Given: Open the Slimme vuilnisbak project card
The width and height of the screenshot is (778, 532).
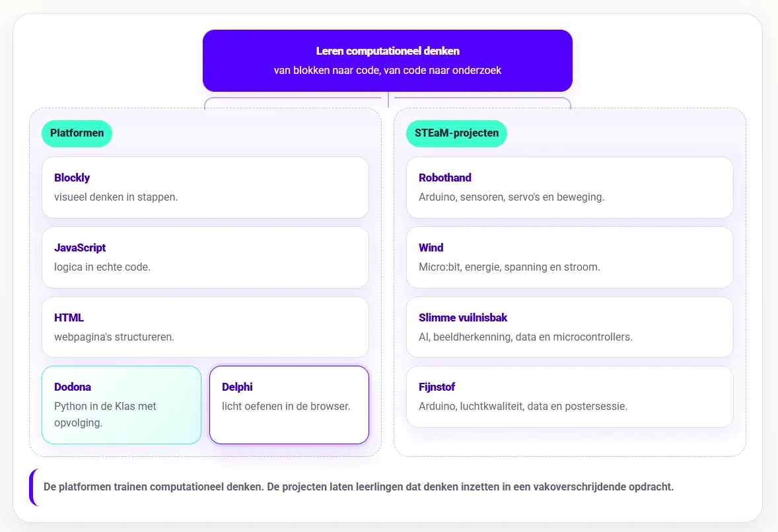Looking at the screenshot, I should click(569, 327).
